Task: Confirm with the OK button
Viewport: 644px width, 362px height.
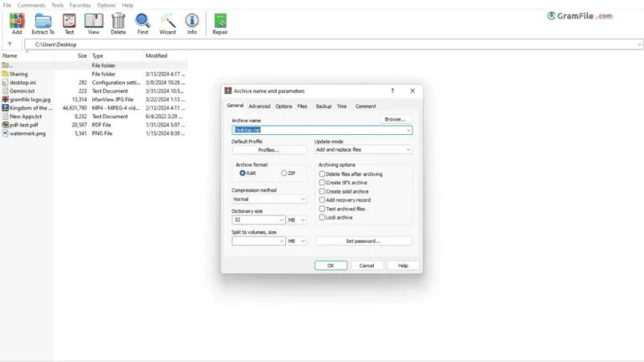Action: click(331, 266)
